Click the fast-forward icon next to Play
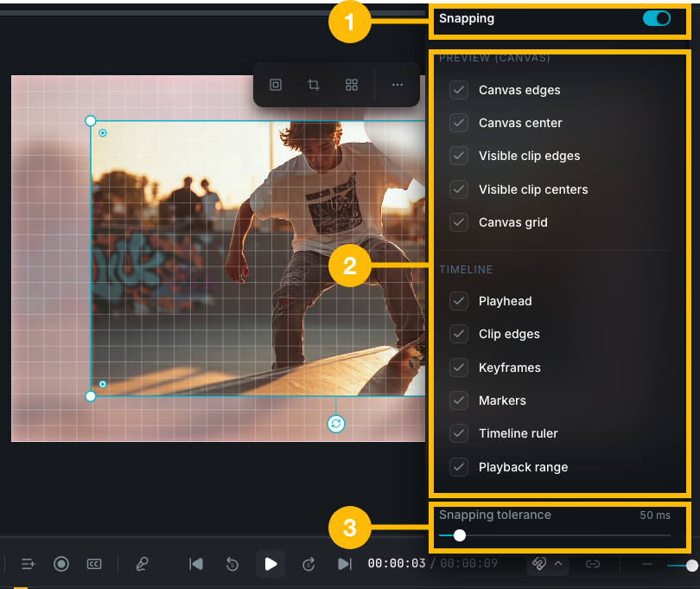Screen dimensions: 700x589 click(309, 564)
